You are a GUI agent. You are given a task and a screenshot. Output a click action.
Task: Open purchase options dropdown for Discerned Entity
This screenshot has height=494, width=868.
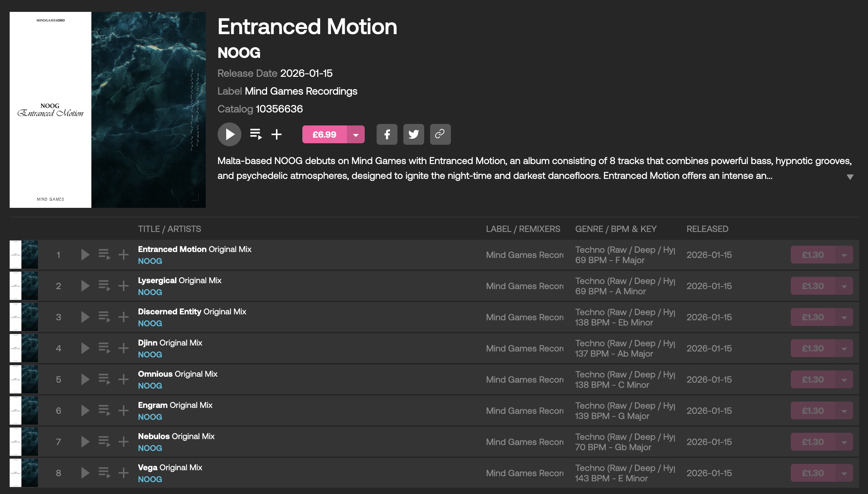(x=844, y=317)
